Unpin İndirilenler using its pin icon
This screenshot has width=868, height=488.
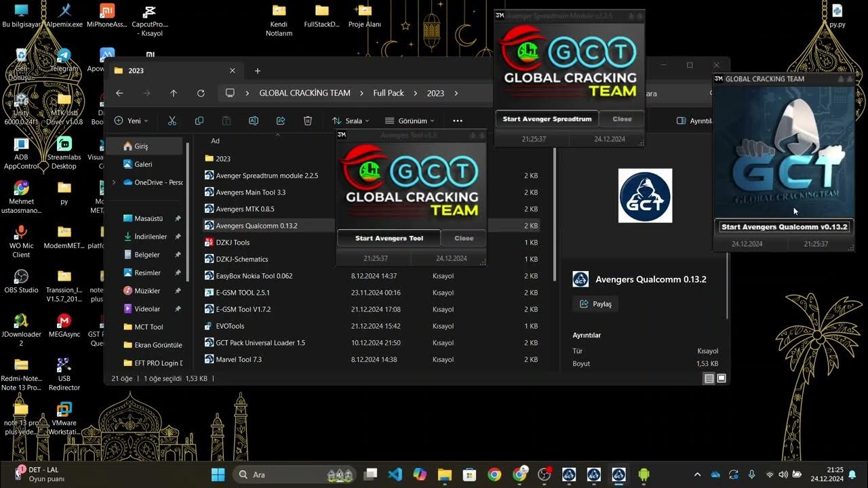[x=178, y=237]
